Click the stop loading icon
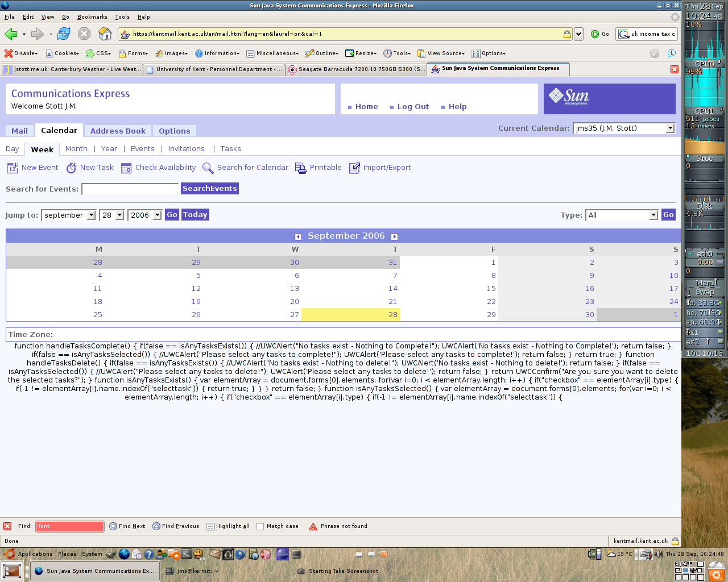 (x=84, y=34)
